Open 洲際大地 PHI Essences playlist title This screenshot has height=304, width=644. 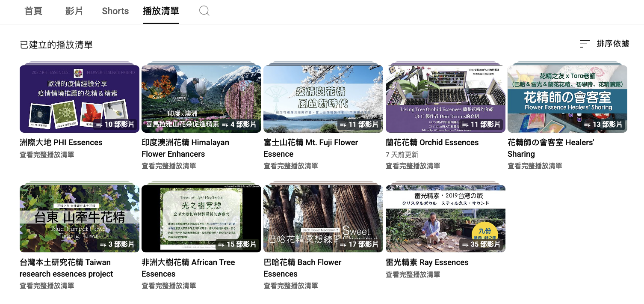tap(61, 143)
